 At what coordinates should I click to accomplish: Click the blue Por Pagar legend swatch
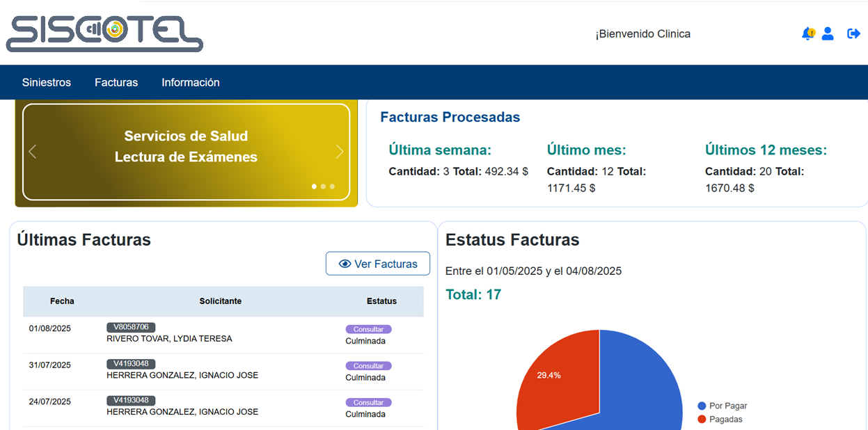[702, 406]
